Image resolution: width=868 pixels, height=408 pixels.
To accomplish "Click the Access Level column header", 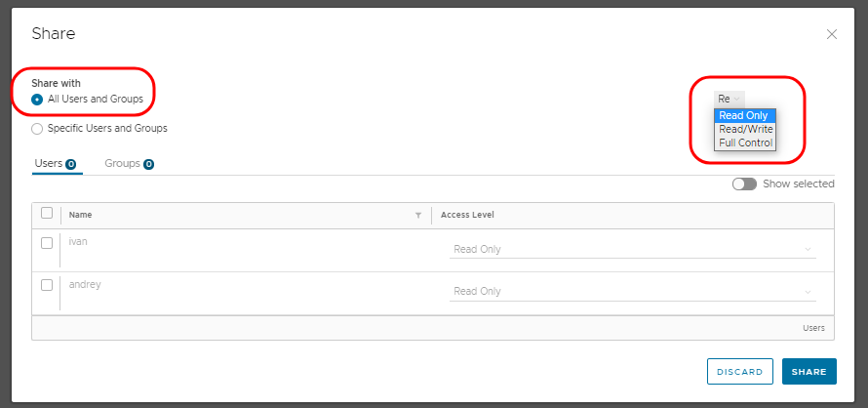I will click(x=468, y=215).
